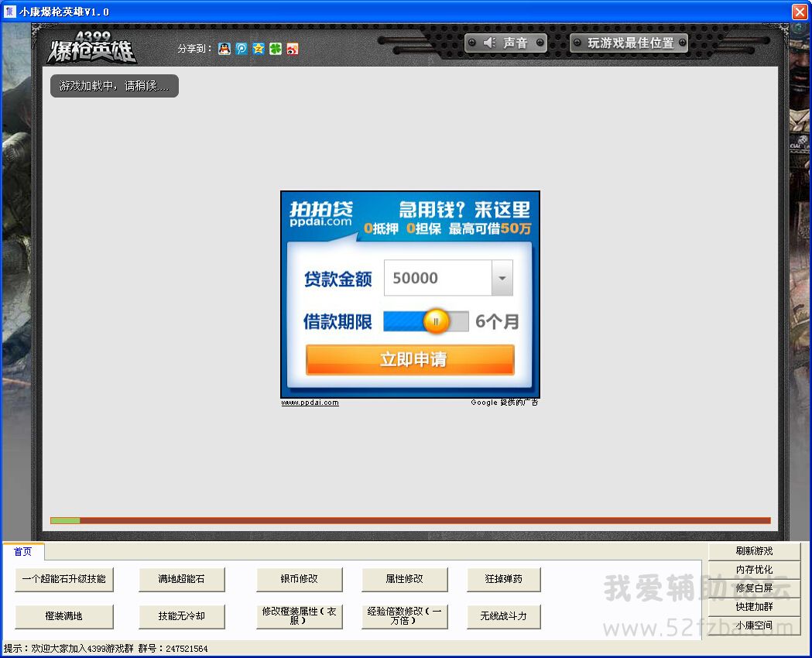
Task: Click the 游戏加载中,请稍候 status label
Action: tap(115, 86)
